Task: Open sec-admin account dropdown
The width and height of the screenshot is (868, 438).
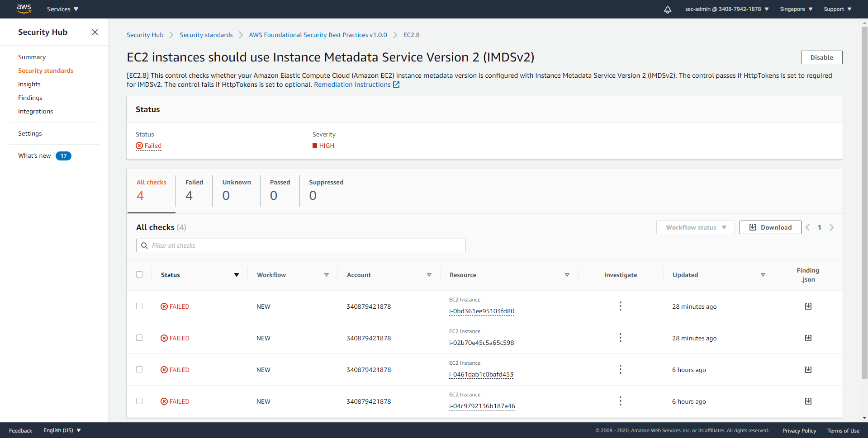Action: (x=727, y=9)
